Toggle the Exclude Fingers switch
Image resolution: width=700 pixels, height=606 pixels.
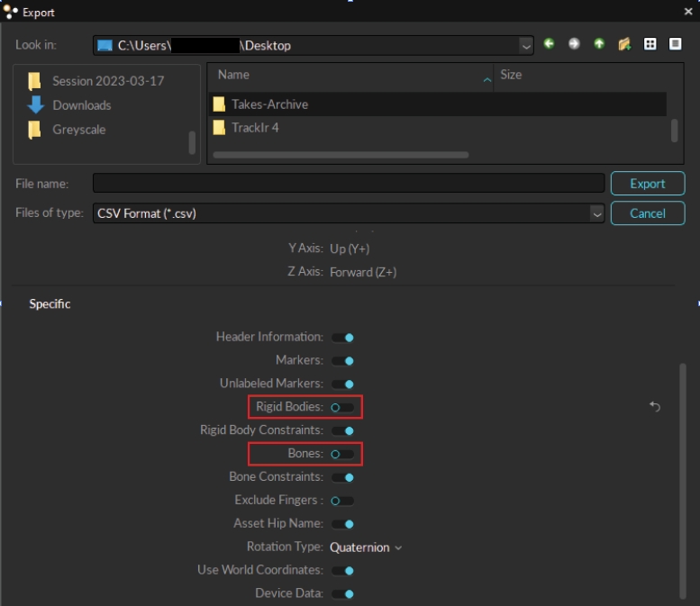[x=342, y=501]
